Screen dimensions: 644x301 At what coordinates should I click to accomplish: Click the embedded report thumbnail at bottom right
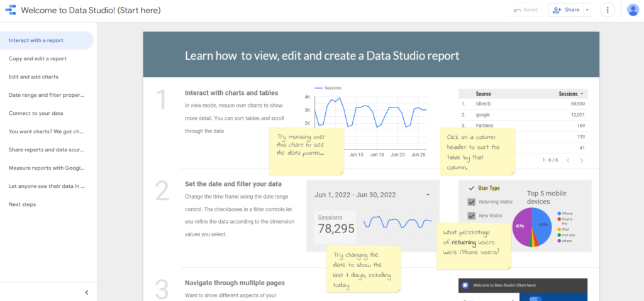523,290
